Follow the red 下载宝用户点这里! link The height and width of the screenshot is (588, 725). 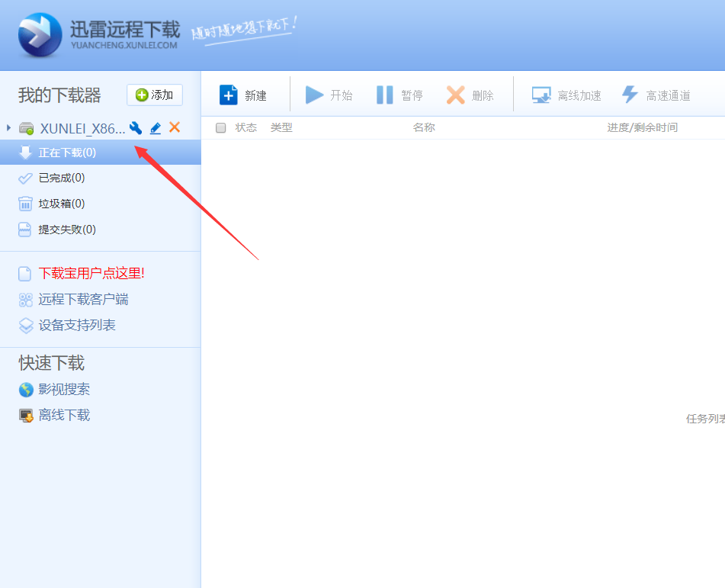point(91,274)
